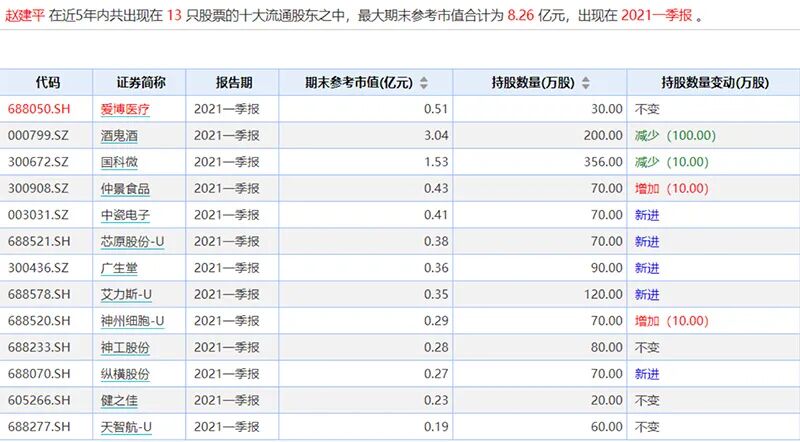Click 不变 status for 健之佳
Image resolution: width=800 pixels, height=442 pixels.
pos(647,401)
